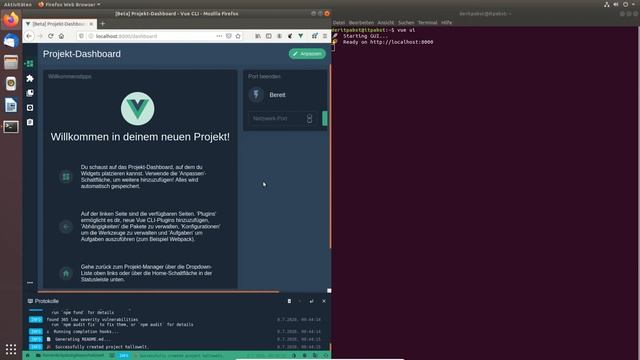Open Firefox hamburger menu

(325, 36)
